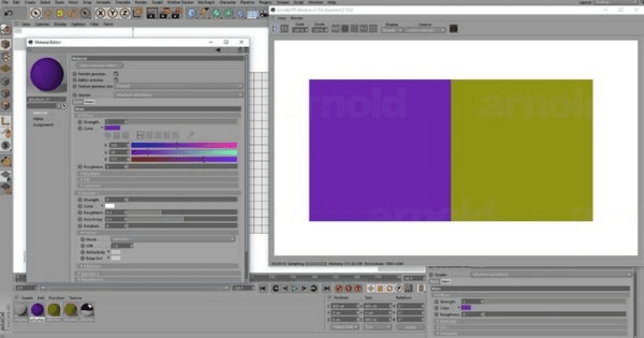Open the Camera dropdown in Arnold IPR window
The image size is (644, 338).
point(425,30)
